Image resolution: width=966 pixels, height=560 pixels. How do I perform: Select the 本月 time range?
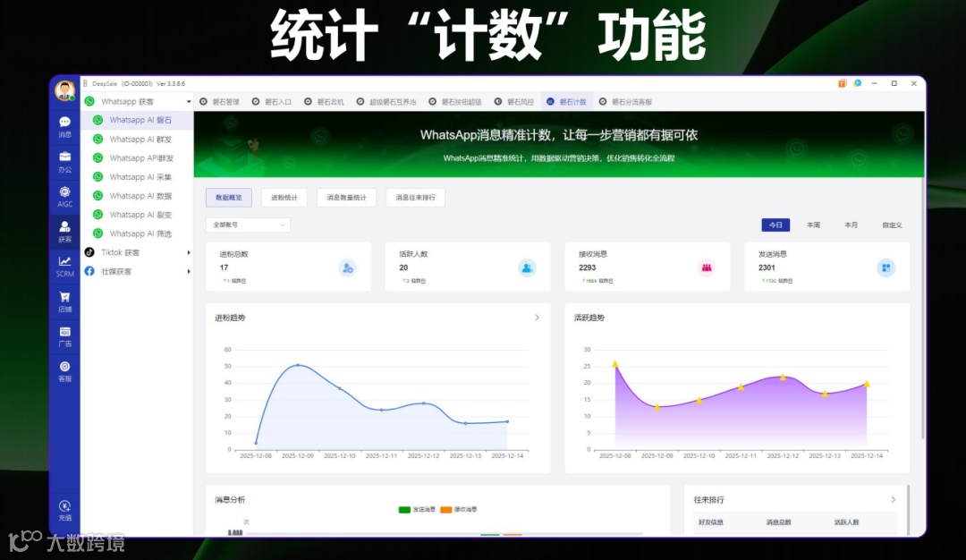point(851,225)
